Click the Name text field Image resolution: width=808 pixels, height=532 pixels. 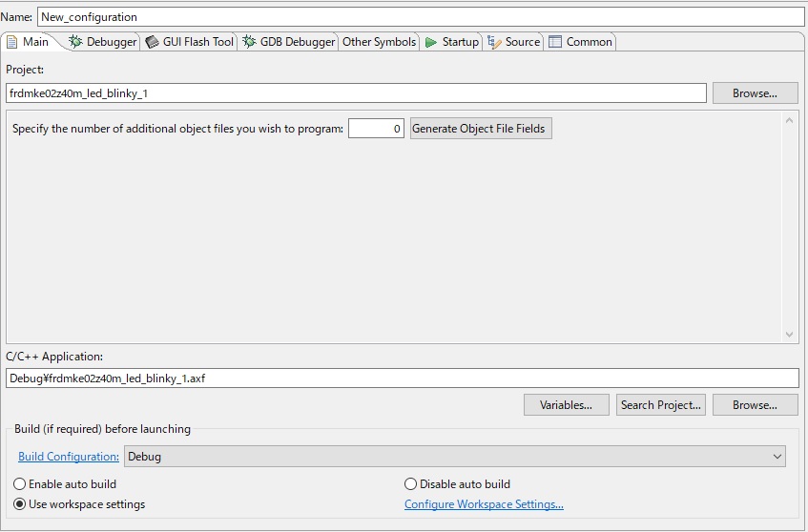[x=420, y=17]
